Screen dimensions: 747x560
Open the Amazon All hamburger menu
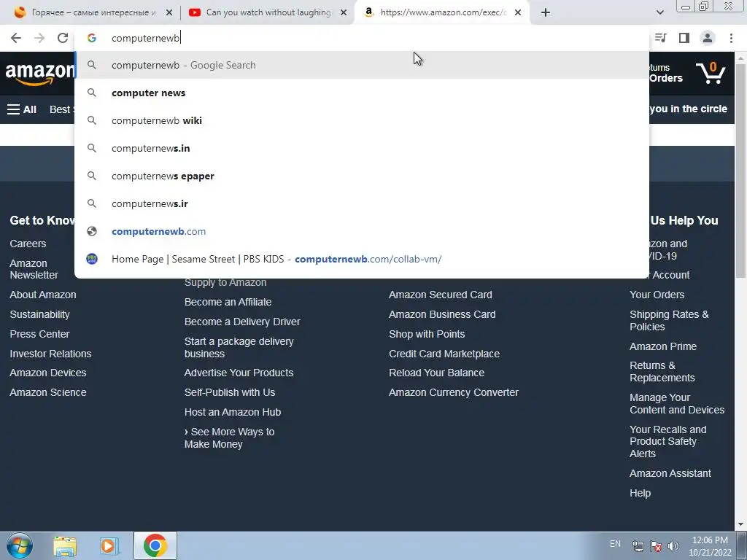click(x=22, y=109)
